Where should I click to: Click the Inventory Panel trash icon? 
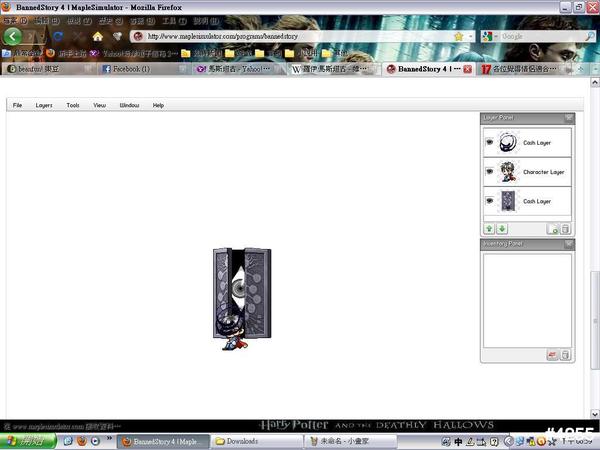pyautogui.click(x=565, y=355)
